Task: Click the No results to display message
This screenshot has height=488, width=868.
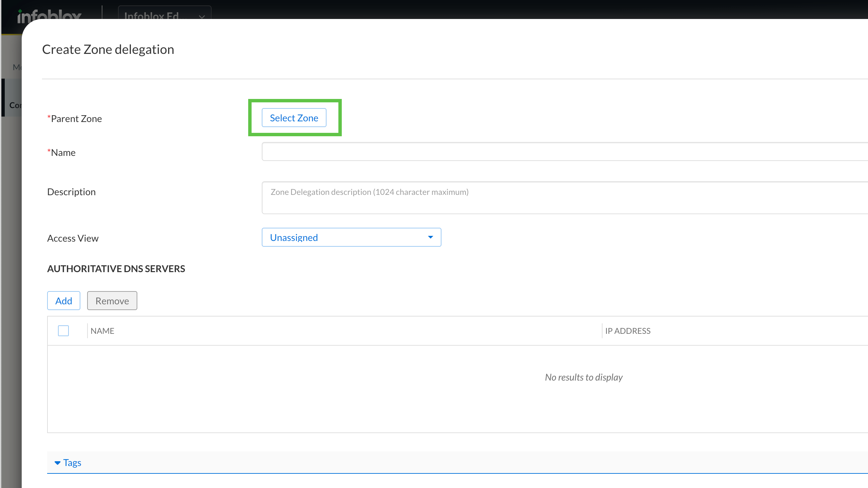Action: 584,377
